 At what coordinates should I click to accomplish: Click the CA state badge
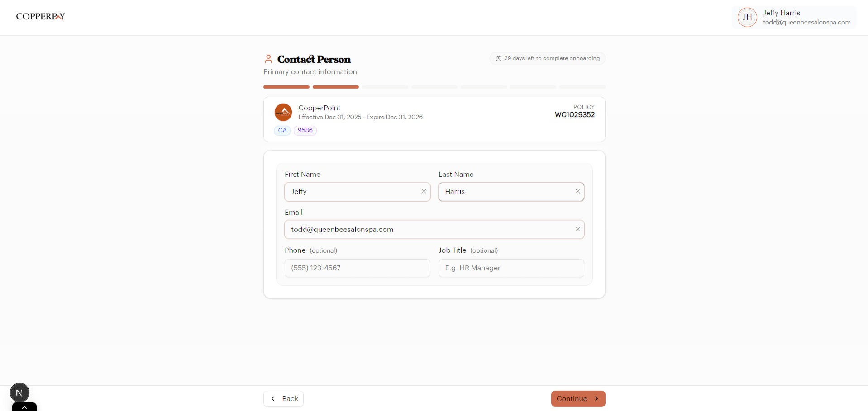point(282,130)
